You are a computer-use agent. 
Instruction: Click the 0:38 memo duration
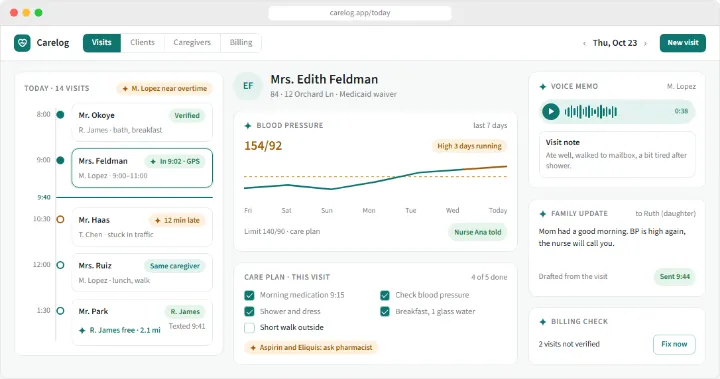point(681,111)
